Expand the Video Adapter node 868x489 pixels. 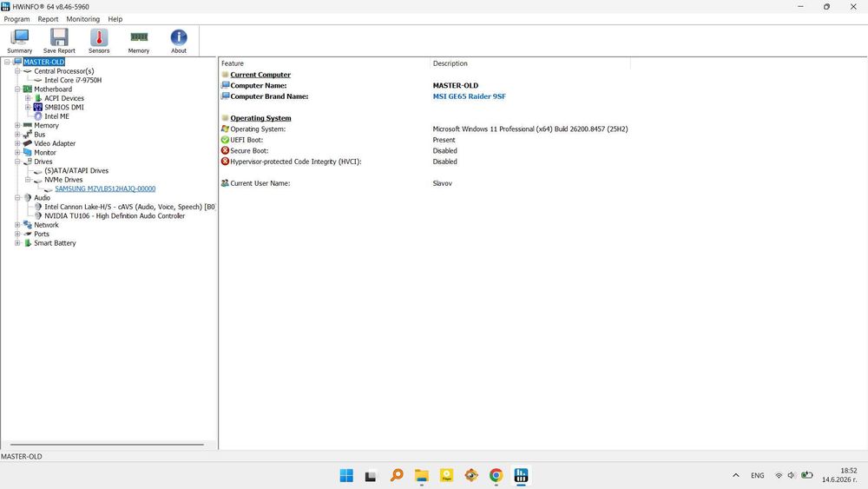click(17, 143)
